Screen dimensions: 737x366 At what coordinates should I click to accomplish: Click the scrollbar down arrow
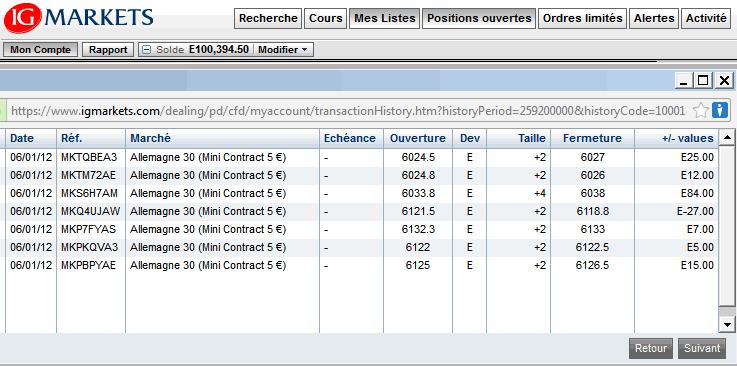pos(727,325)
